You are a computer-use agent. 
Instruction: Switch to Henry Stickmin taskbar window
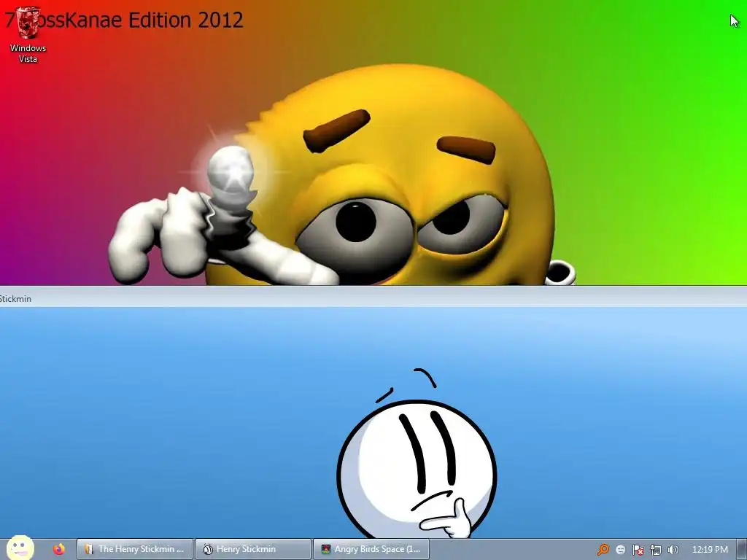tap(253, 549)
